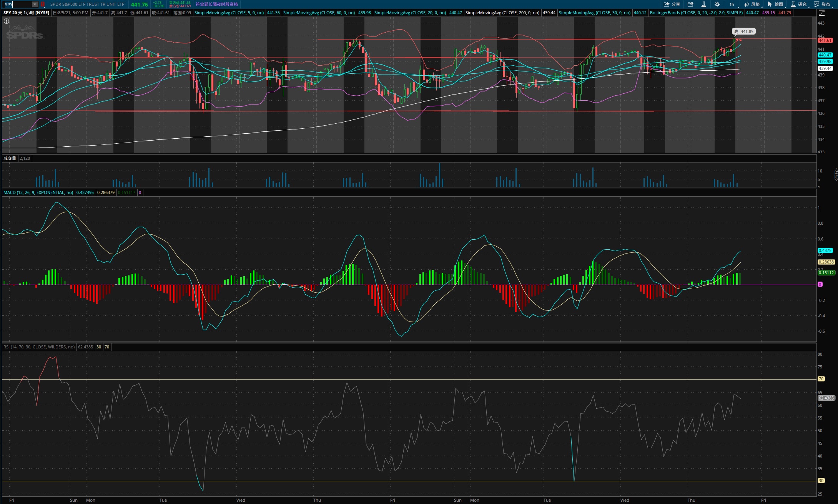Open the 分享 share menu
The image size is (838, 504).
click(672, 4)
